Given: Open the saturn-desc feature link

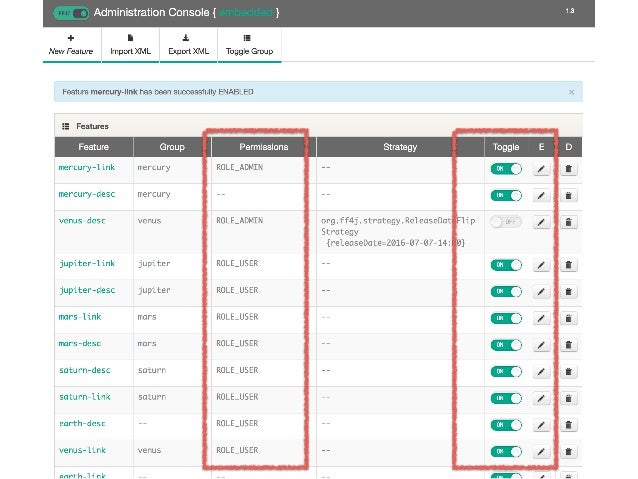Looking at the screenshot, I should coord(85,370).
